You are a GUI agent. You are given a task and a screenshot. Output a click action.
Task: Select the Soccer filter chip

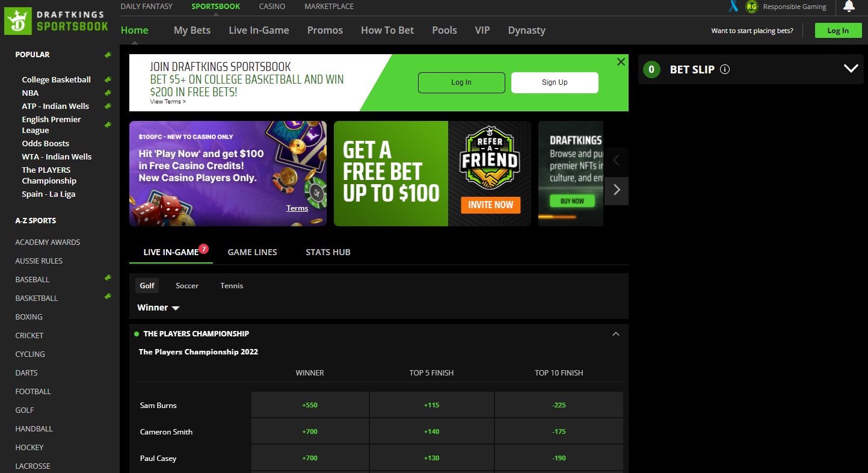click(x=186, y=285)
